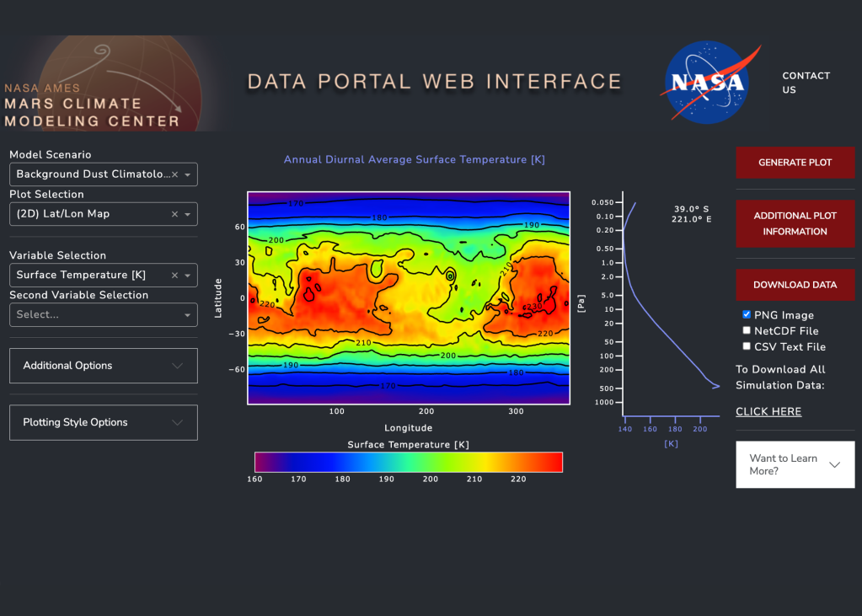The height and width of the screenshot is (616, 862).
Task: Clear the Surface Temperature variable with the x
Action: tap(174, 275)
